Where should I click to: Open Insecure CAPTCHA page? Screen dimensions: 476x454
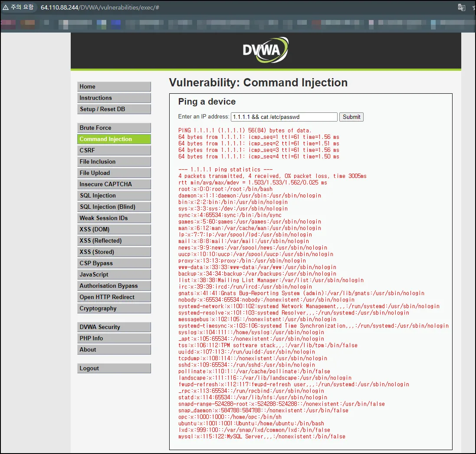[x=114, y=184]
